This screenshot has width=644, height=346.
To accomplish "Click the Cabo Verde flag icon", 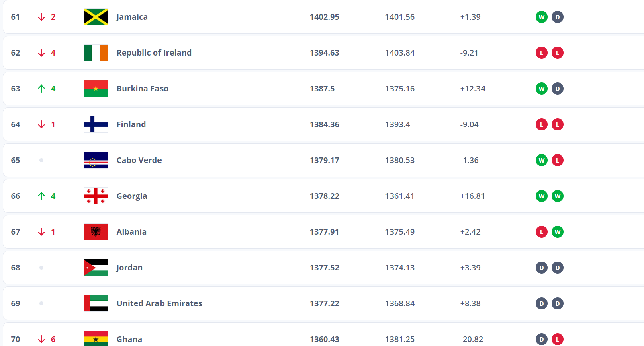I will click(x=96, y=160).
